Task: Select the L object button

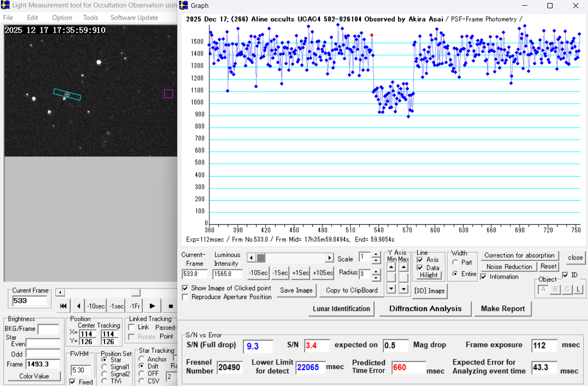Action: pyautogui.click(x=578, y=289)
